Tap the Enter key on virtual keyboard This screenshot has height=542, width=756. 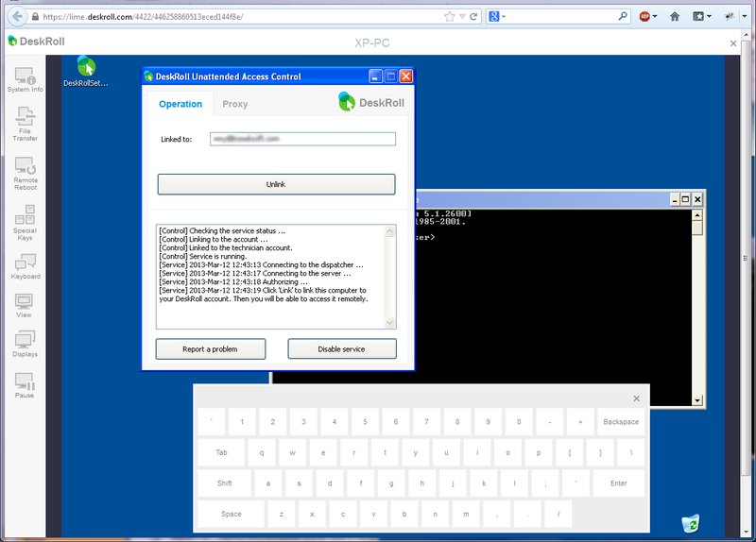(619, 483)
